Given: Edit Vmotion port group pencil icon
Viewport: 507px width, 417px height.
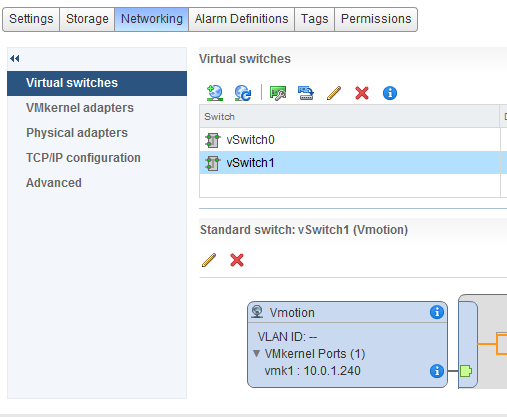Looking at the screenshot, I should click(209, 260).
